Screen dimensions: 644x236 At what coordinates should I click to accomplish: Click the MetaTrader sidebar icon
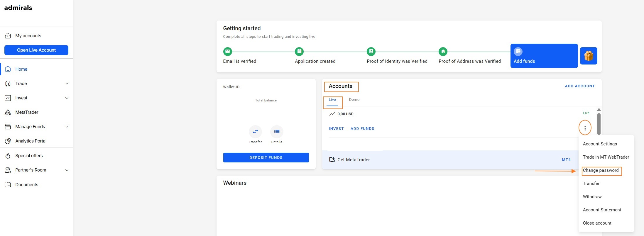[x=8, y=112]
